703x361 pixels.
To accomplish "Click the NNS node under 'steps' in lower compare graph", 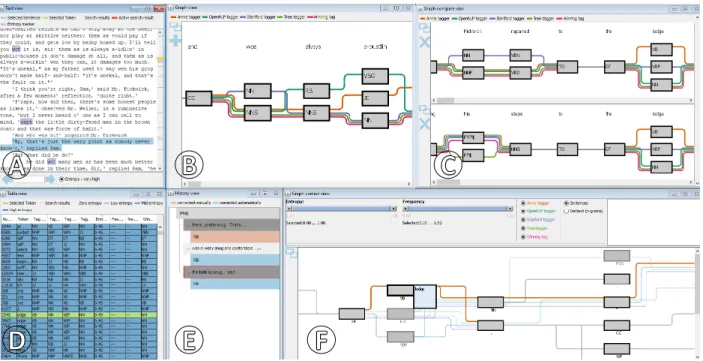I will click(521, 149).
